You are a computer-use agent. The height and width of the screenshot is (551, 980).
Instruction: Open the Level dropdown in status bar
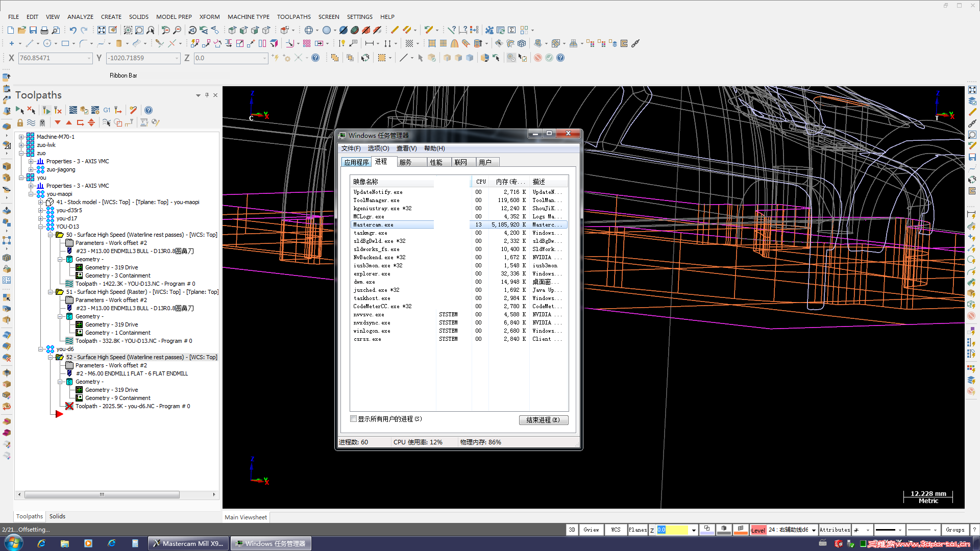pos(814,530)
